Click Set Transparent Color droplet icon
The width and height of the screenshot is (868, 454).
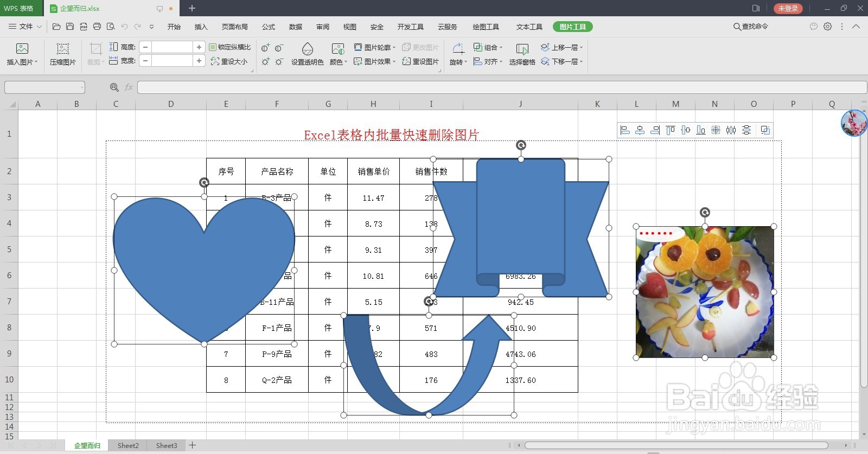pos(307,49)
